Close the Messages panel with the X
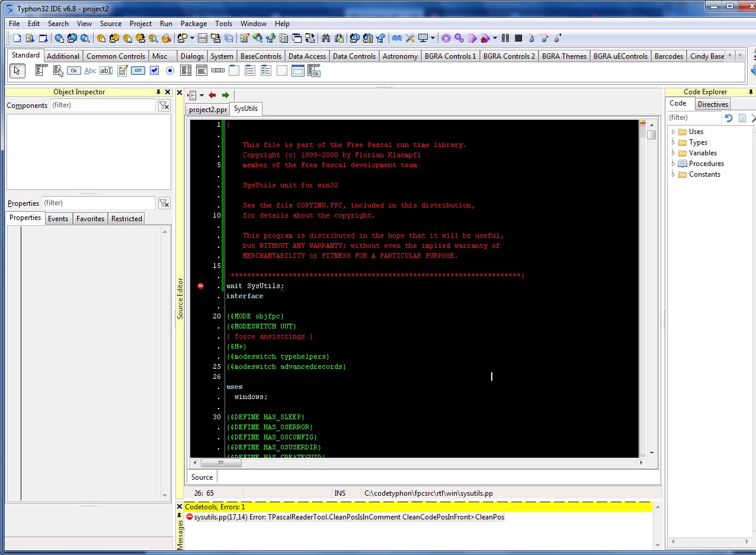Image resolution: width=756 pixels, height=555 pixels. 180,506
